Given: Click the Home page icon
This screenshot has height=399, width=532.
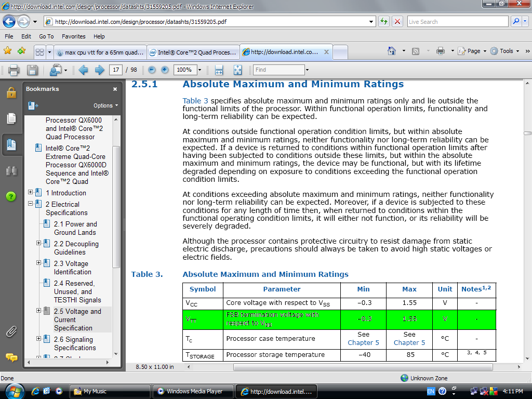Looking at the screenshot, I should (392, 51).
